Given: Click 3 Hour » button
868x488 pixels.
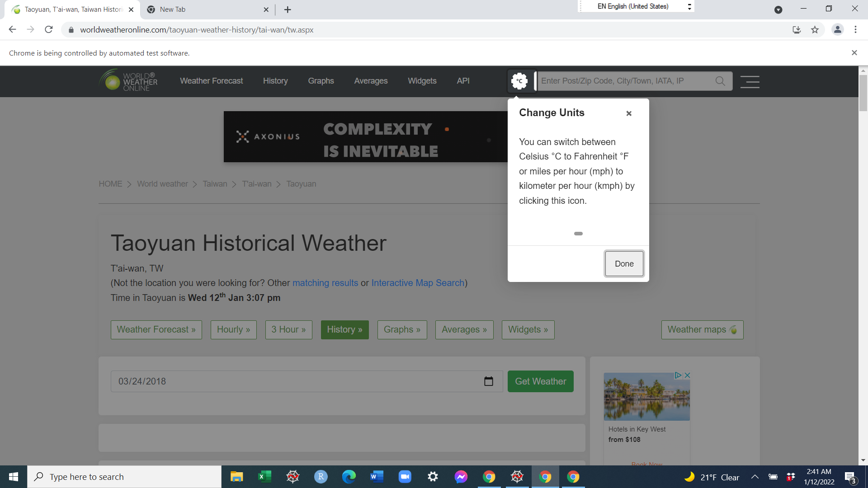Looking at the screenshot, I should [x=288, y=330].
